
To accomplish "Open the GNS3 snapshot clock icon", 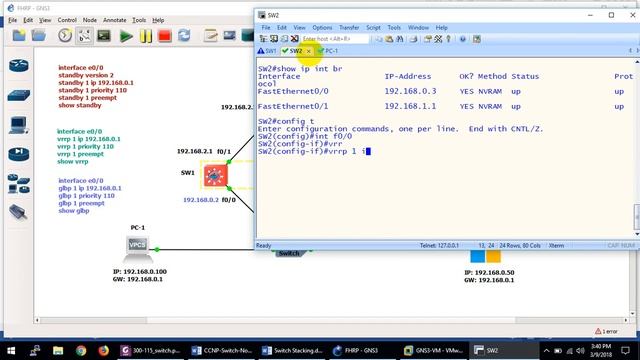I will click(64, 36).
